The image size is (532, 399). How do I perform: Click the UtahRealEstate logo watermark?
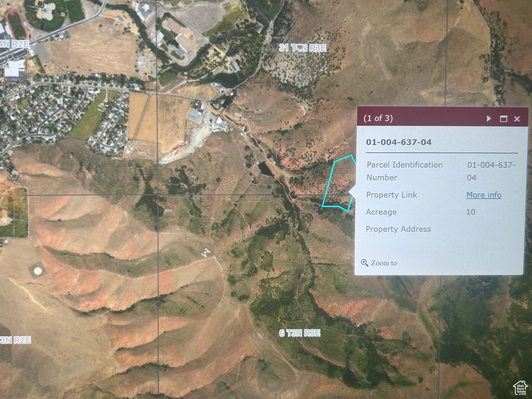click(520, 388)
